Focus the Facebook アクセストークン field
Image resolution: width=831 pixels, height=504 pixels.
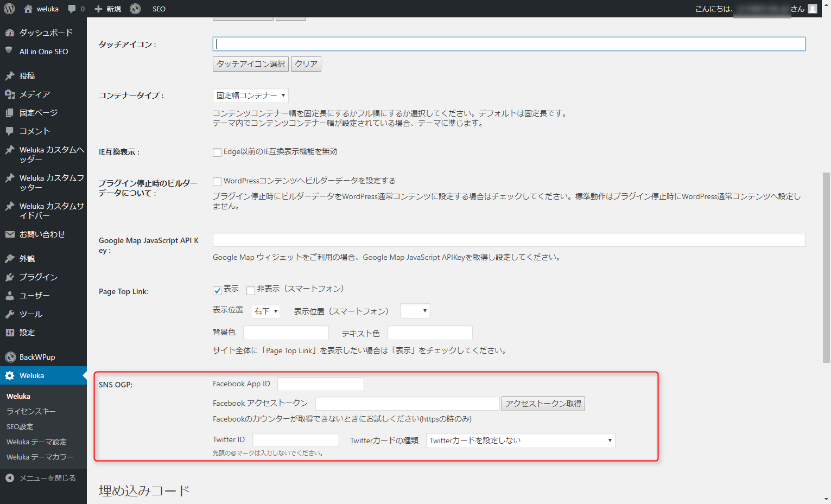coord(408,404)
